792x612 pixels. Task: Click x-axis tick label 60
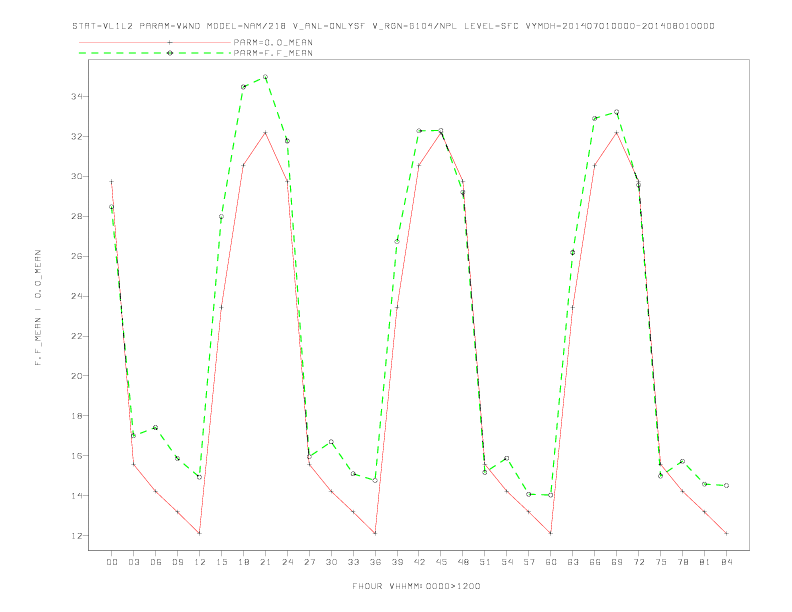pyautogui.click(x=551, y=562)
